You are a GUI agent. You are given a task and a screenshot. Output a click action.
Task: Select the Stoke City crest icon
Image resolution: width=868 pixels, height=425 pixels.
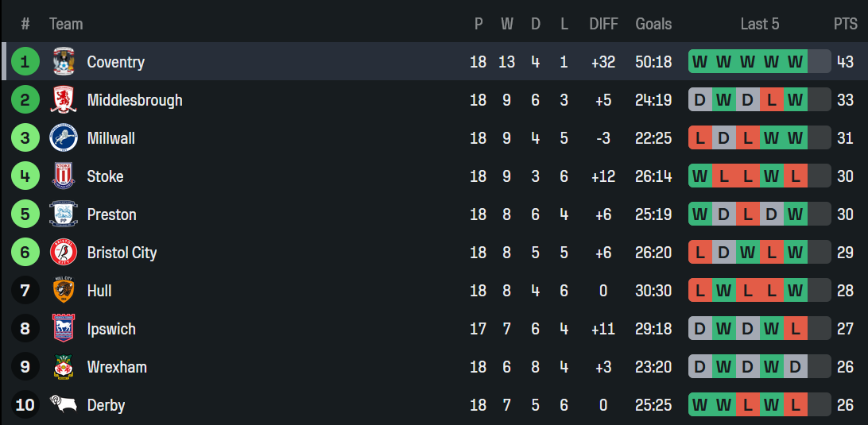(64, 176)
